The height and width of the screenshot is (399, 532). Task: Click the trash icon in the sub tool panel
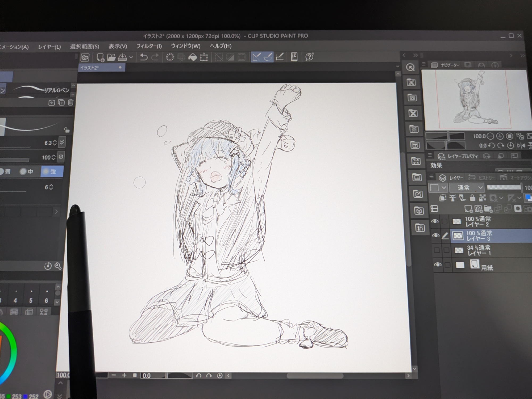(70, 102)
